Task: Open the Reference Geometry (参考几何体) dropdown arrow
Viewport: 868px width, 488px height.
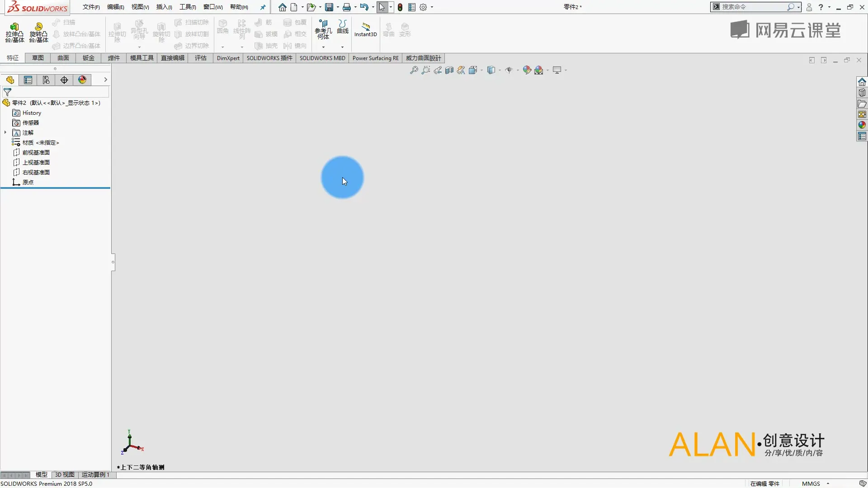Action: coord(323,47)
